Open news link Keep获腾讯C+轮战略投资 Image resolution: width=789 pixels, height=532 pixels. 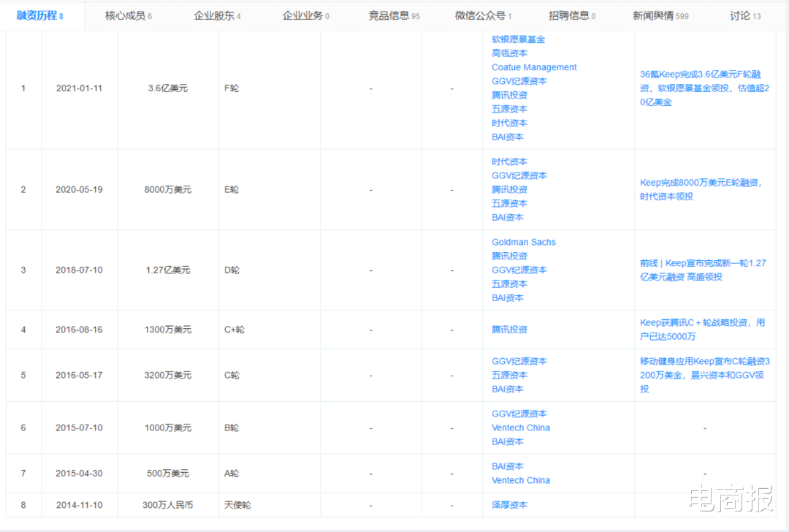(x=703, y=330)
